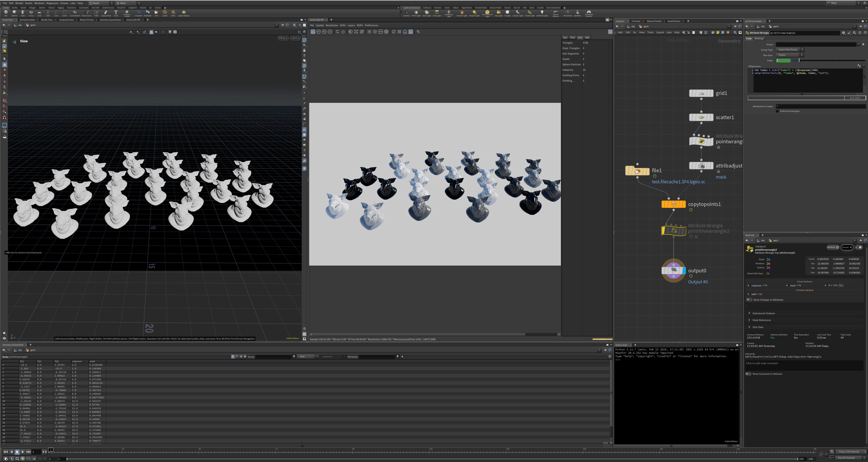Click the Attributes to Create input field
868x462 pixels.
(821, 106)
